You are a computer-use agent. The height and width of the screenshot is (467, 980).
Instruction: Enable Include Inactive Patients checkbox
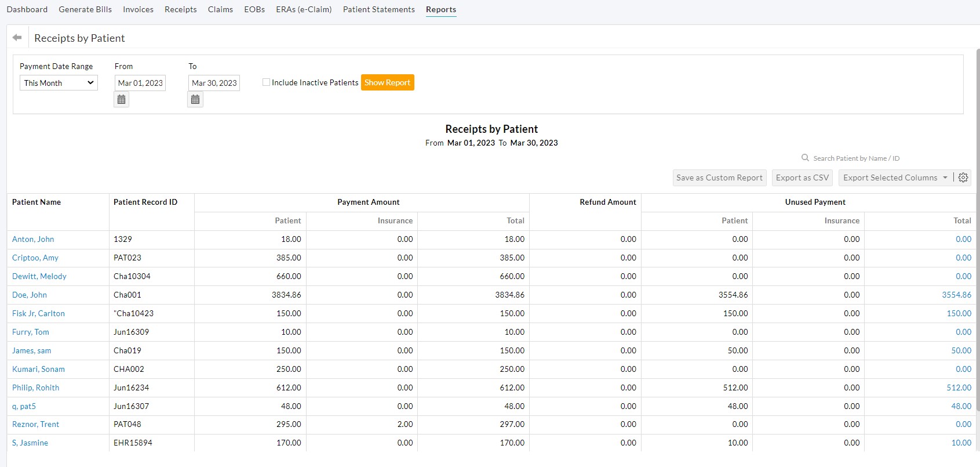267,82
